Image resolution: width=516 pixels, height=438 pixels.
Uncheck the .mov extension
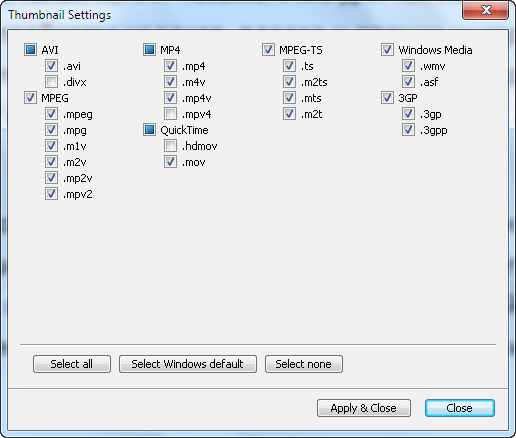(170, 162)
